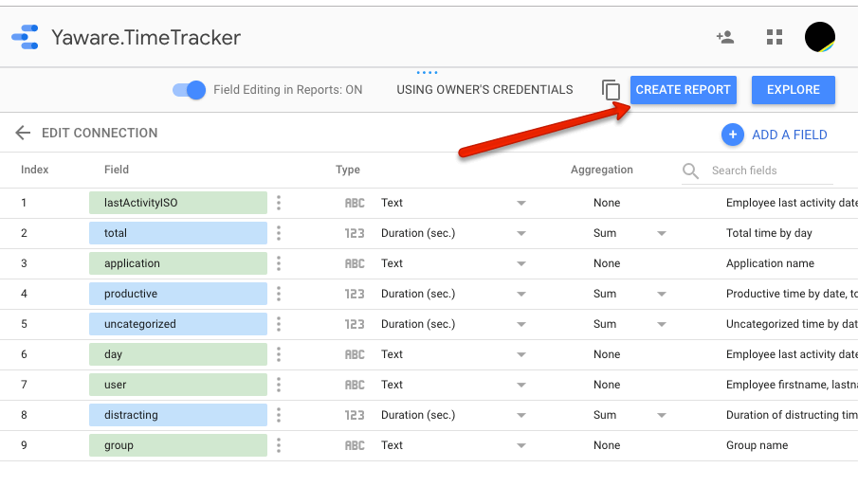858x504 pixels.
Task: Open the more menu for group field
Action: coord(279,445)
